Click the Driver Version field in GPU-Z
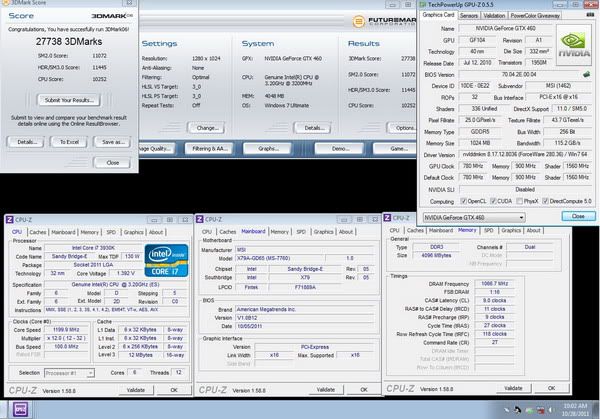The image size is (600, 419). tap(525, 155)
